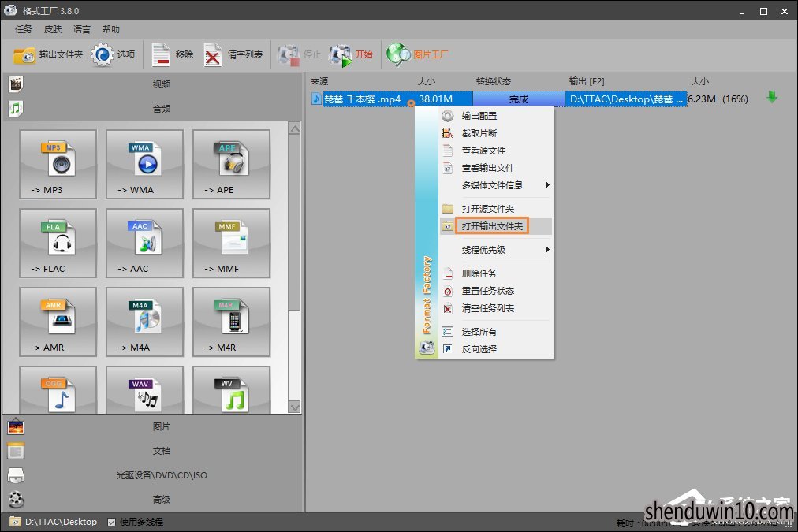798x532 pixels.
Task: Expand the 图片 category panel
Action: coord(153,426)
